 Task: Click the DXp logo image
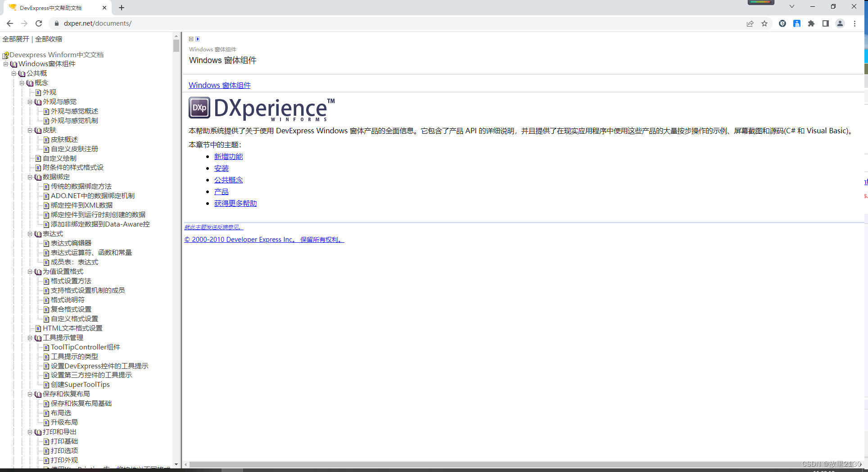199,108
